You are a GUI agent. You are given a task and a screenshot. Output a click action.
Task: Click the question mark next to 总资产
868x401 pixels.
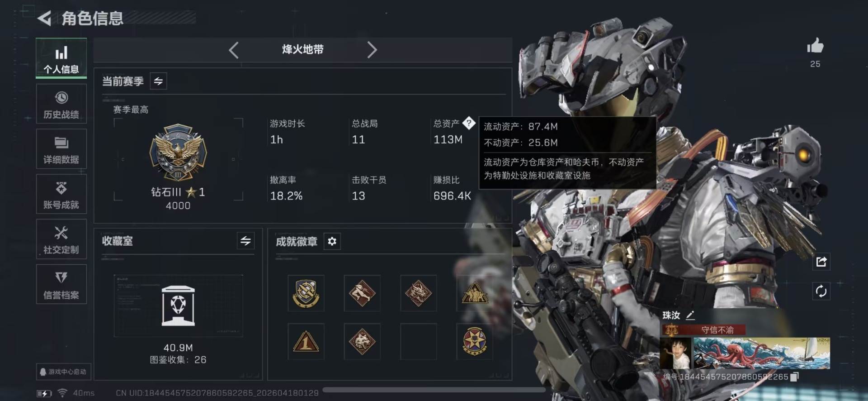[469, 123]
